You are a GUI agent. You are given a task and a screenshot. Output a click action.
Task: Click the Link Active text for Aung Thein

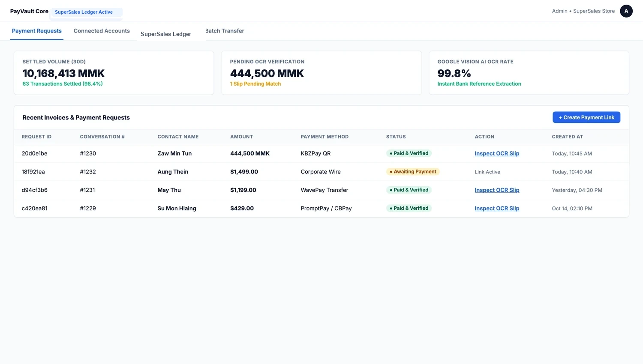tap(487, 172)
